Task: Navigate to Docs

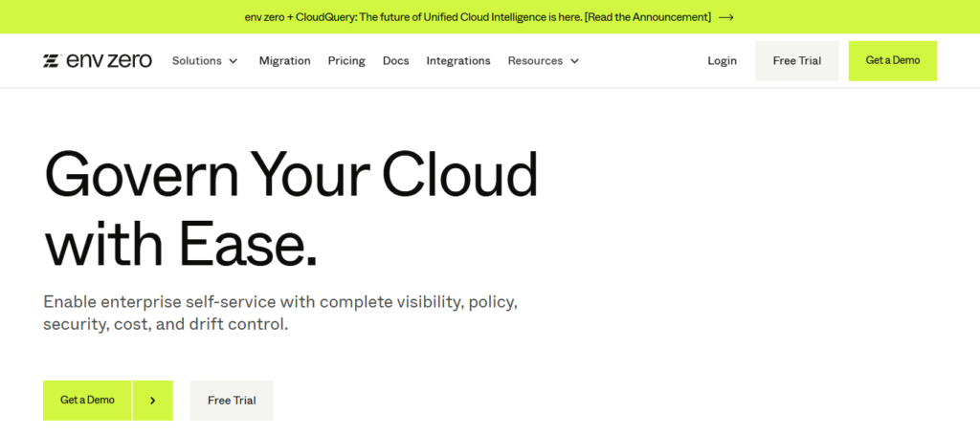Action: pyautogui.click(x=395, y=61)
